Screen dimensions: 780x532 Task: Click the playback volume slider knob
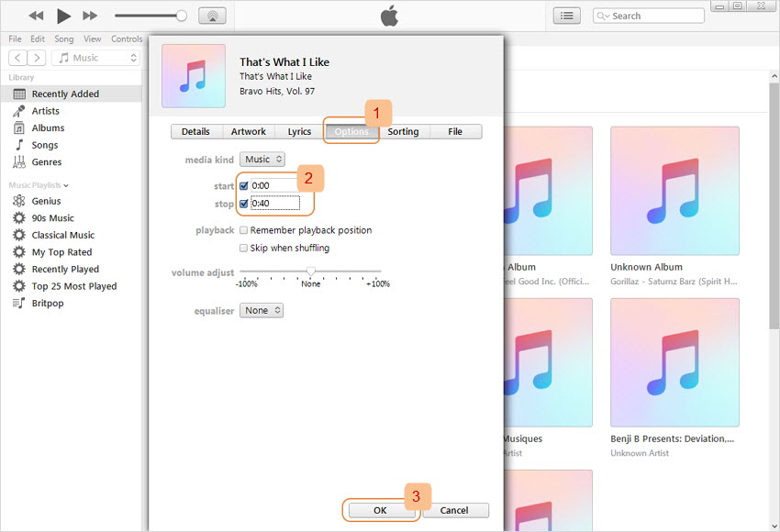point(182,16)
